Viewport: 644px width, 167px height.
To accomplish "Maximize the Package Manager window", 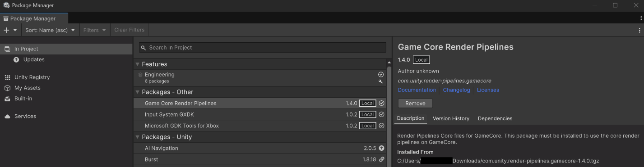I will [x=615, y=5].
